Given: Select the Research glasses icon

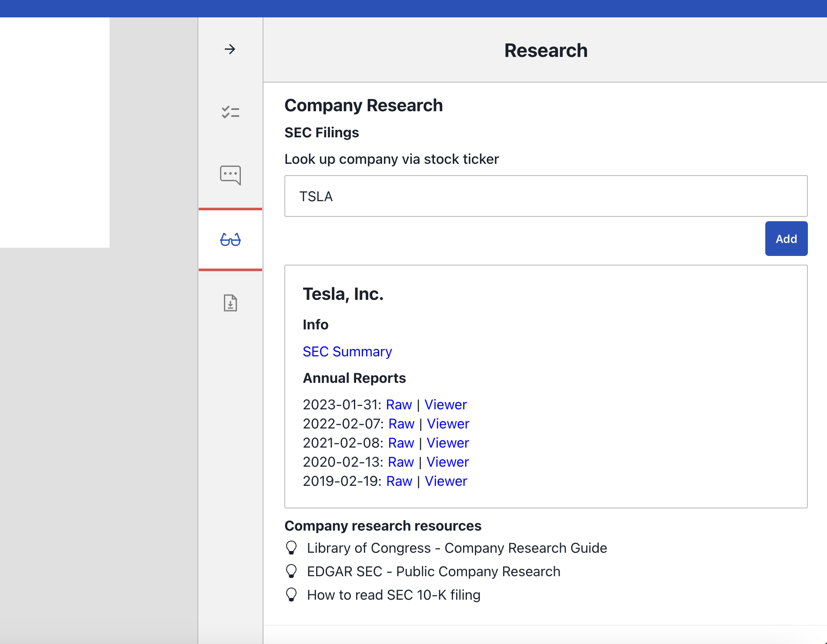Looking at the screenshot, I should click(x=230, y=239).
